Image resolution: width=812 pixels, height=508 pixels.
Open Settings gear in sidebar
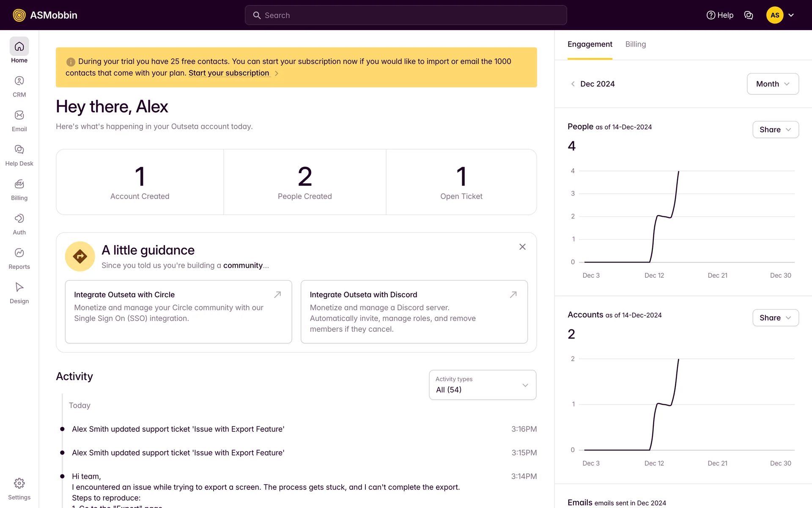click(19, 489)
